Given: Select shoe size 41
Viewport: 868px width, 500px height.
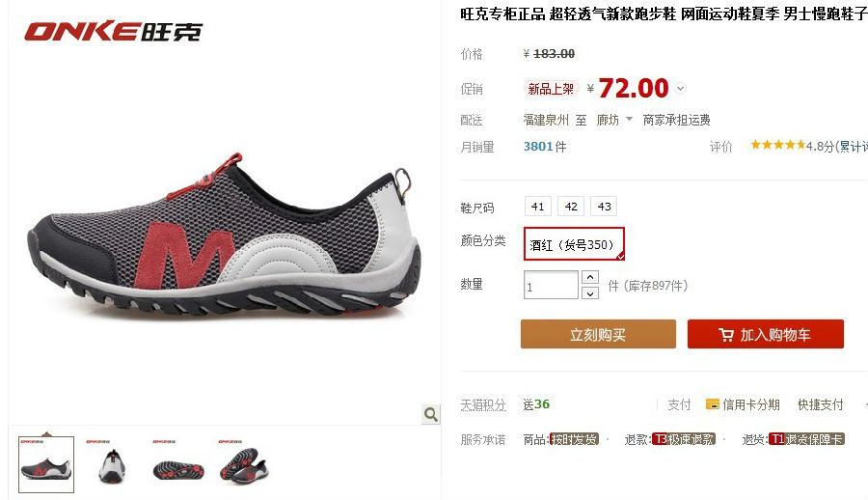Looking at the screenshot, I should (537, 207).
